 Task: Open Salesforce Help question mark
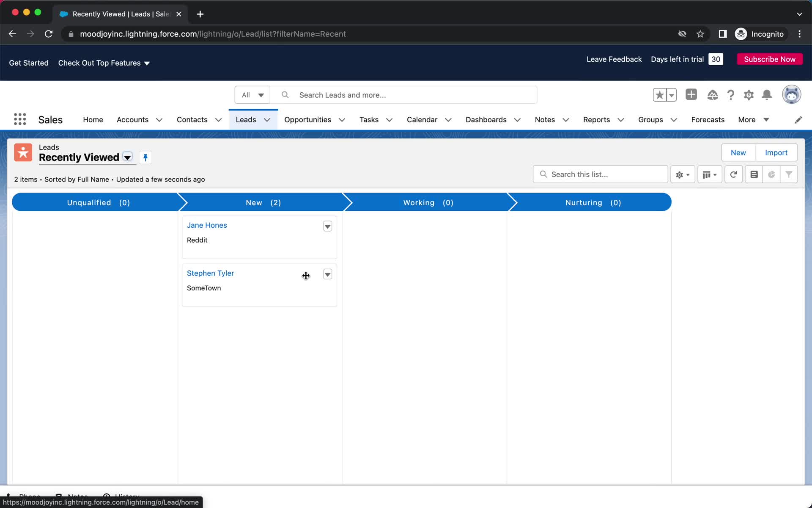tap(730, 95)
